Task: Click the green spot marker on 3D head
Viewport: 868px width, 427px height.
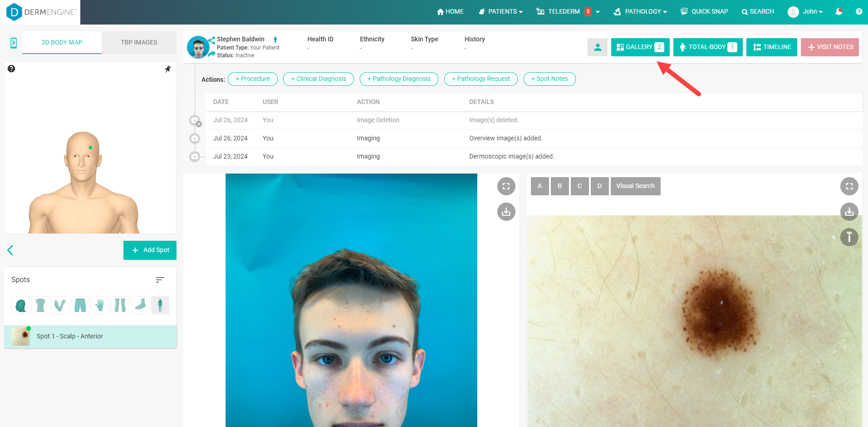Action: click(x=90, y=148)
